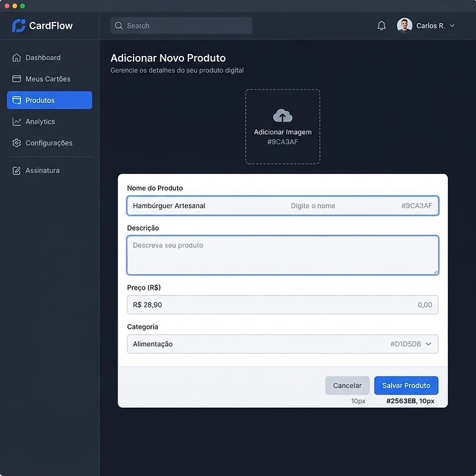
Task: Click Carlos R. profile avatar
Action: click(405, 25)
